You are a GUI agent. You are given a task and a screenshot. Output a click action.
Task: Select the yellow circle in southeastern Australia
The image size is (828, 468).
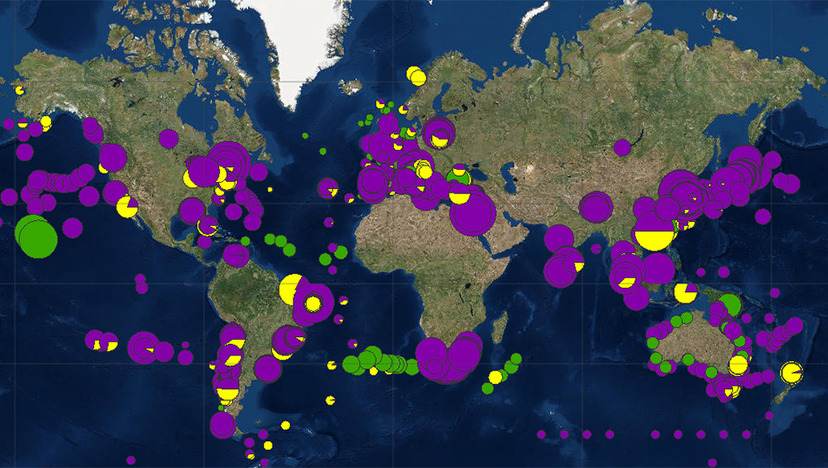coord(738,365)
